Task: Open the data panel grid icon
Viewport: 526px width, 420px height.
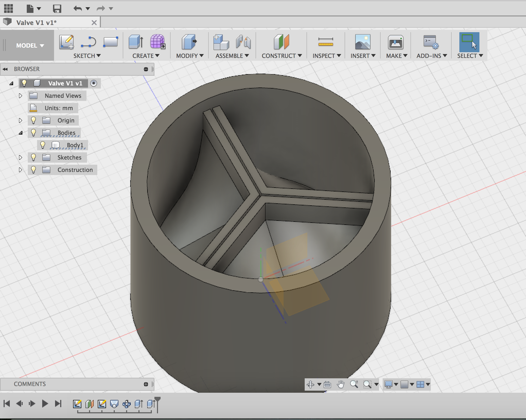Action: [8, 8]
